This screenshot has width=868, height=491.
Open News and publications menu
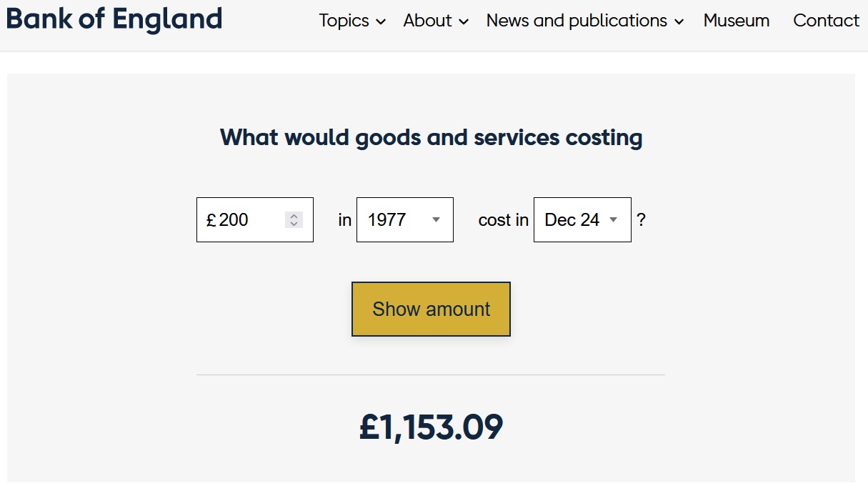(585, 21)
